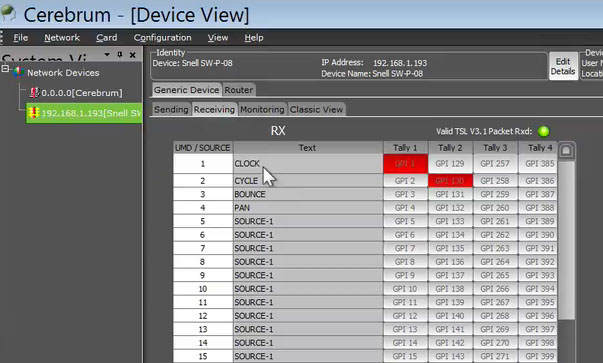Select the PAN text cell
This screenshot has width=603, height=363.
308,208
